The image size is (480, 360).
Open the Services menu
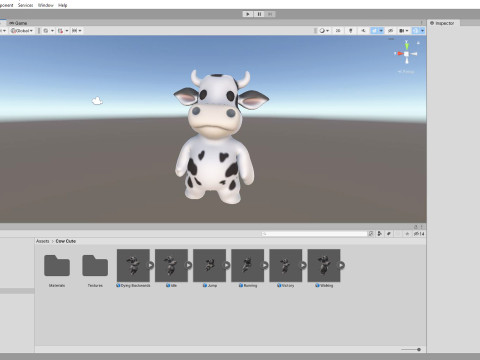[25, 5]
